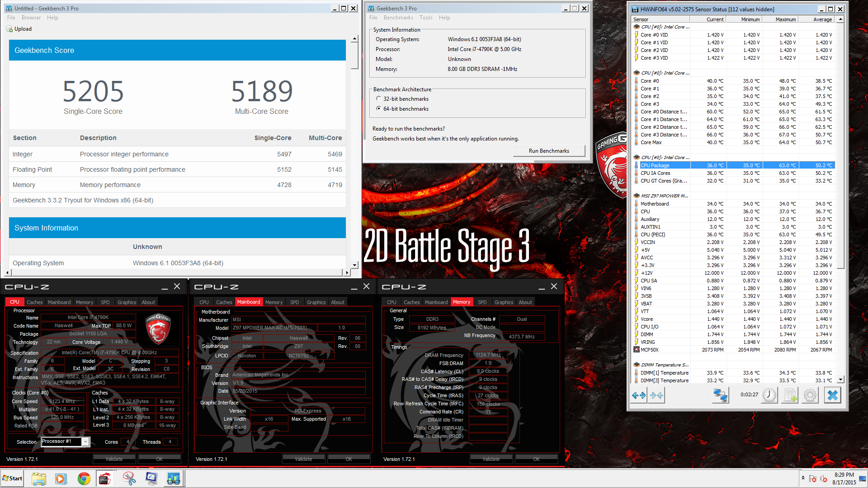868x488 pixels.
Task: Switch to Caches tab in first CPU-Z window
Action: click(x=34, y=302)
